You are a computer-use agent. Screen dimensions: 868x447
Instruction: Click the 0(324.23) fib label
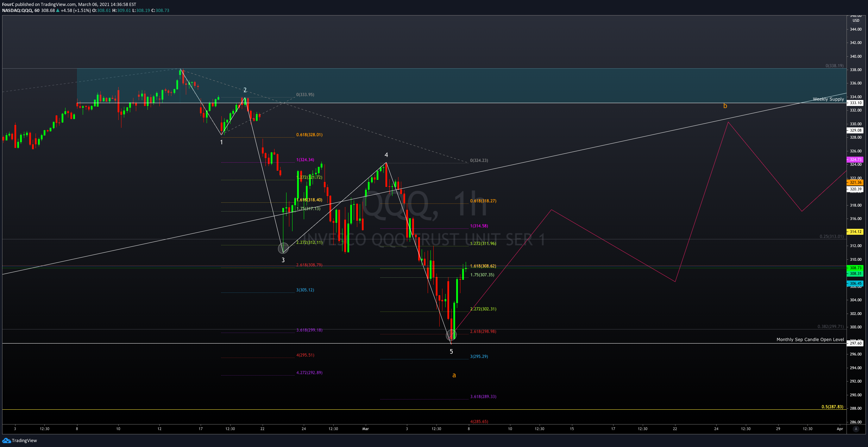point(479,160)
